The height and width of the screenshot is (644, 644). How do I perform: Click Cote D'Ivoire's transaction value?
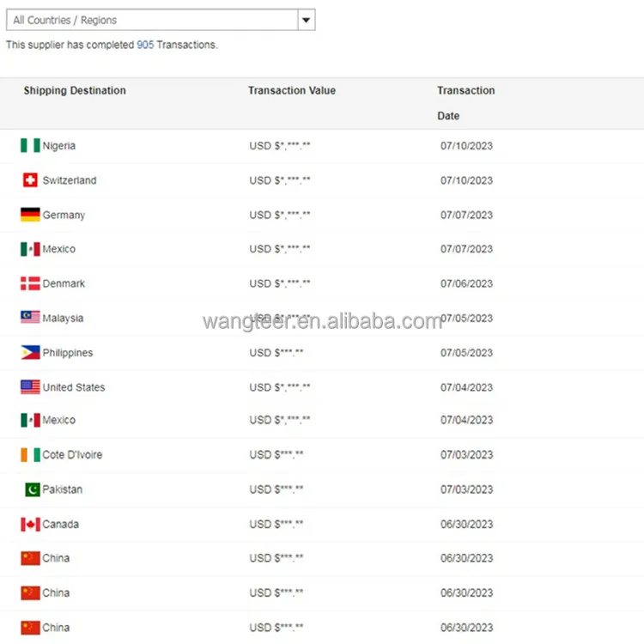(276, 454)
